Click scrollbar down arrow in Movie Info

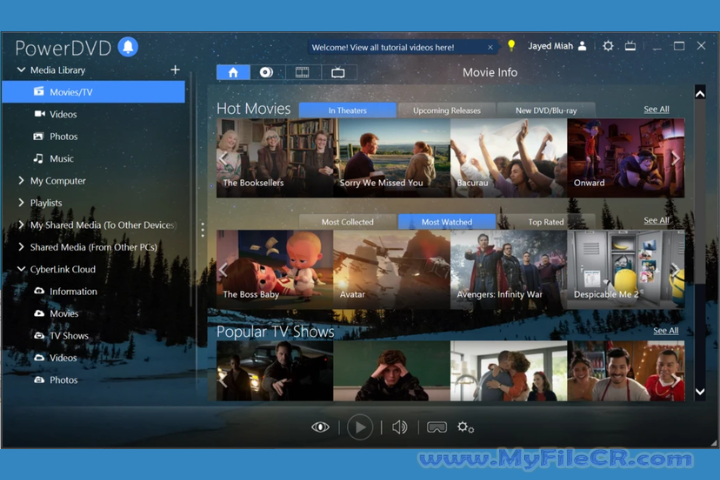coord(700,392)
